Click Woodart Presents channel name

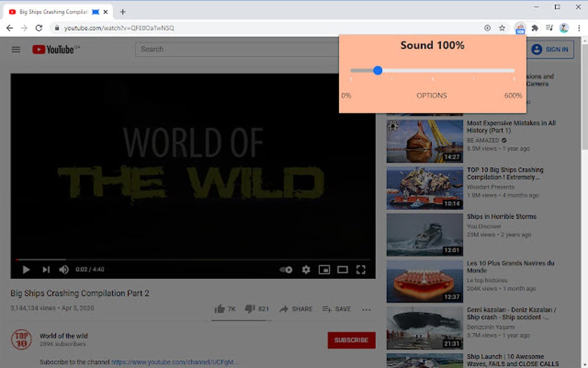click(x=491, y=187)
